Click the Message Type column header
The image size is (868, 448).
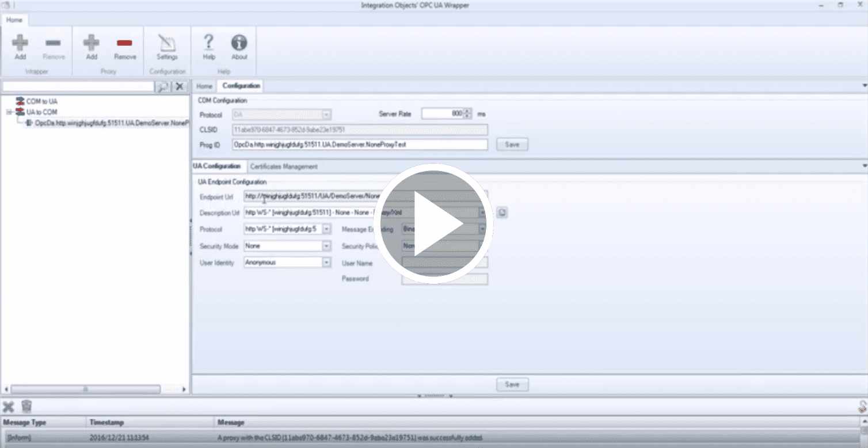point(43,423)
